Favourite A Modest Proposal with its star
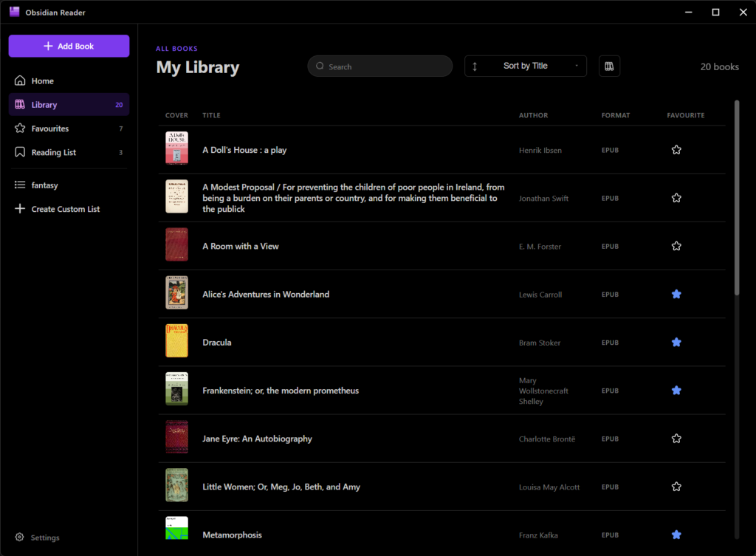This screenshot has height=556, width=756. click(676, 198)
